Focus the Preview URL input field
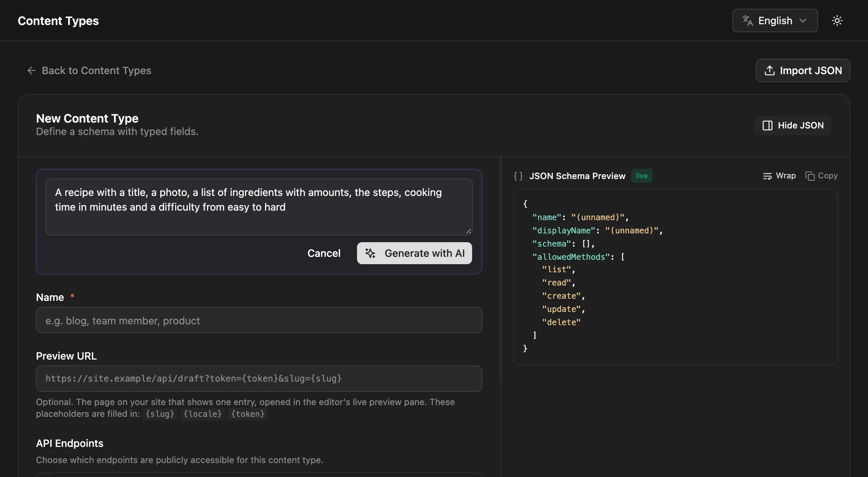The height and width of the screenshot is (477, 868). pyautogui.click(x=259, y=379)
